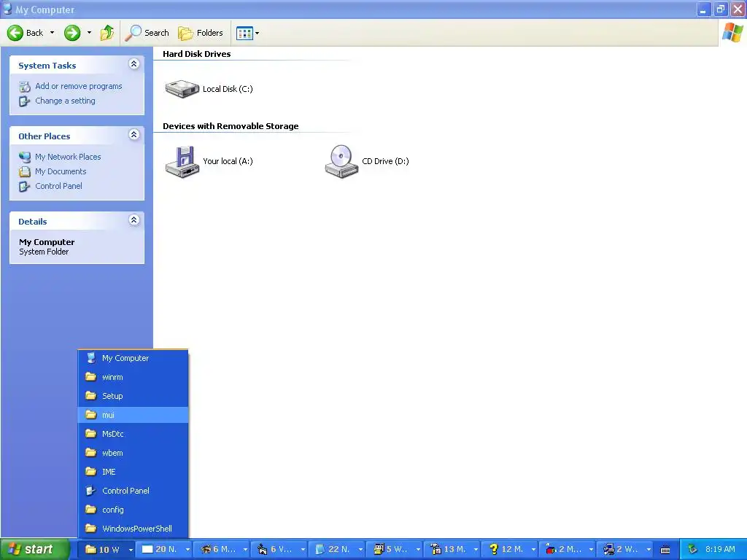Open dropdown arrow of 12 M taskbar group
This screenshot has height=560, width=747.
pyautogui.click(x=533, y=550)
